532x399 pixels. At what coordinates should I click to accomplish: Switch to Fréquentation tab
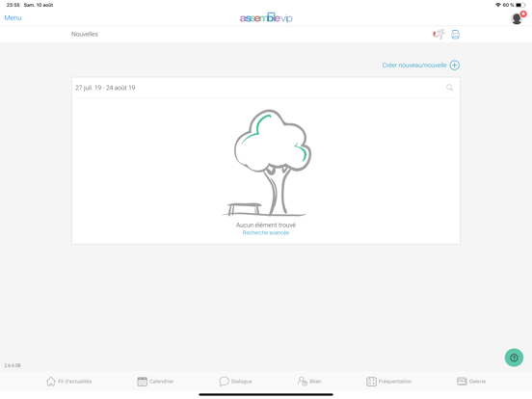click(388, 382)
